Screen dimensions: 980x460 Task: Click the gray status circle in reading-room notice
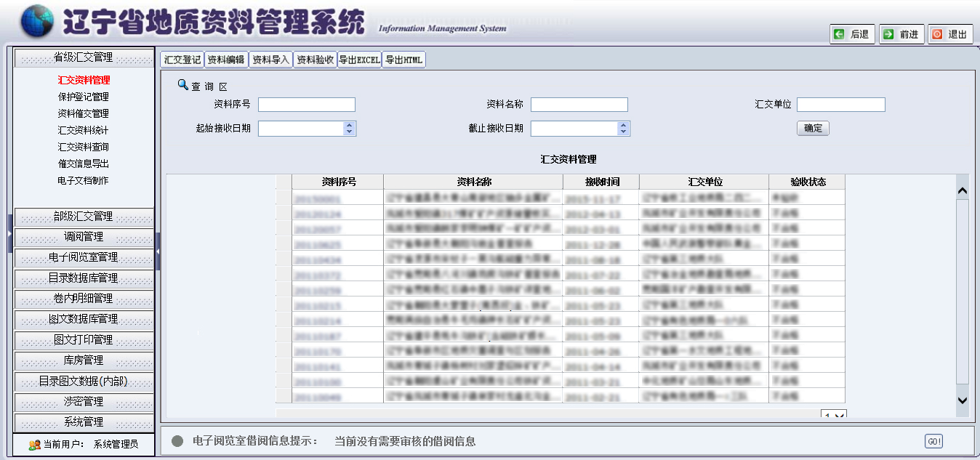click(177, 441)
